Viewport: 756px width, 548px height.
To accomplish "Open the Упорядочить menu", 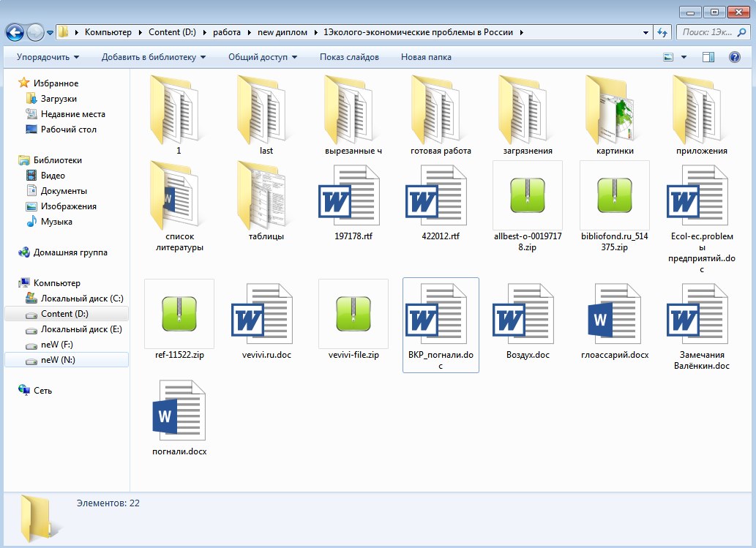I will [48, 57].
